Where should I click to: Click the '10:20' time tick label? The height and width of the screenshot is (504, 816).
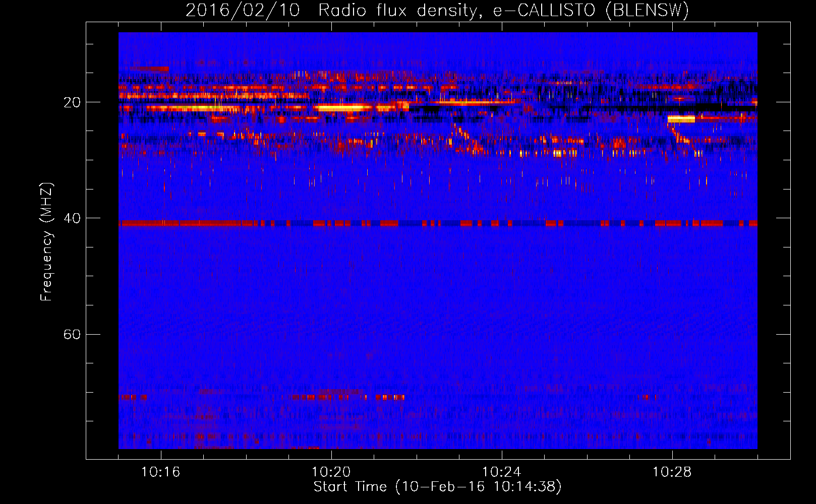pyautogui.click(x=331, y=472)
